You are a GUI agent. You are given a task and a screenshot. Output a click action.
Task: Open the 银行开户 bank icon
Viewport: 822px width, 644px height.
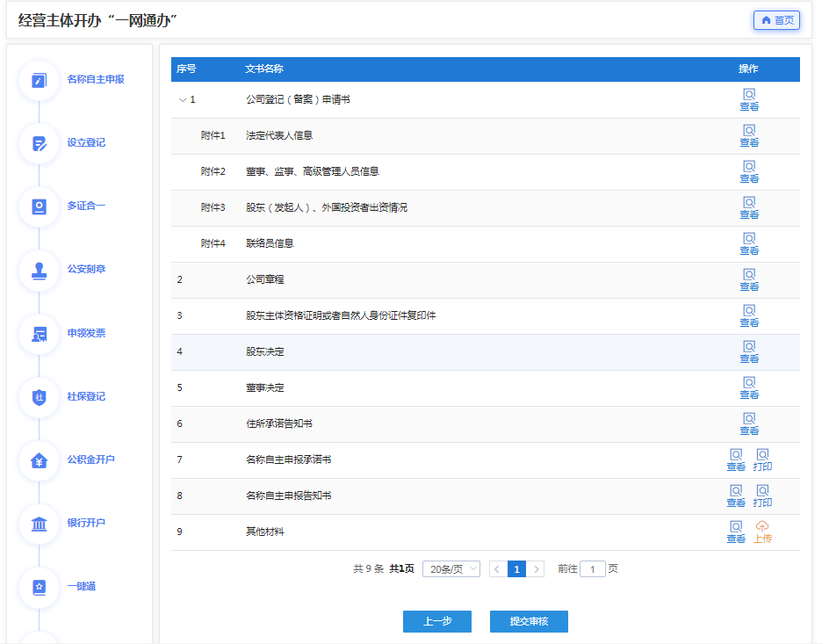pos(39,524)
